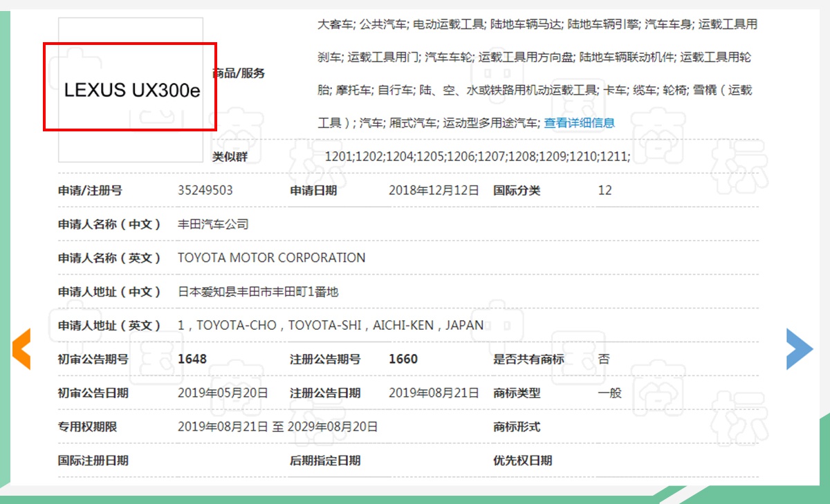
Task: Click similar group codes 1201;1202;1204
Action: pos(370,157)
